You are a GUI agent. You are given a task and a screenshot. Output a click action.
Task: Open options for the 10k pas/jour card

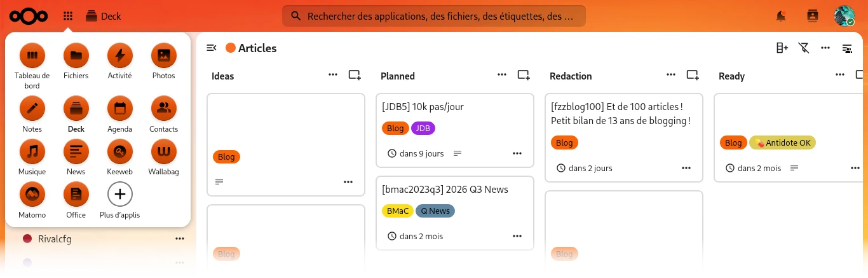tap(517, 153)
